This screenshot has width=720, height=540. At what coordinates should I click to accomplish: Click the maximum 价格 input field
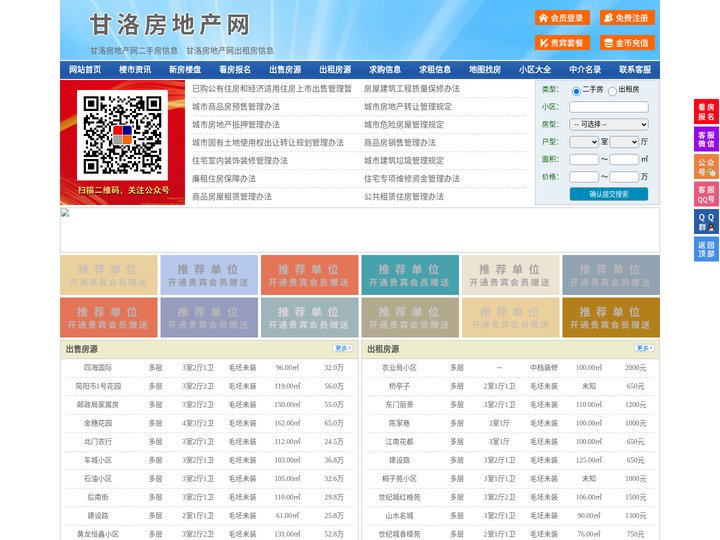tap(624, 177)
